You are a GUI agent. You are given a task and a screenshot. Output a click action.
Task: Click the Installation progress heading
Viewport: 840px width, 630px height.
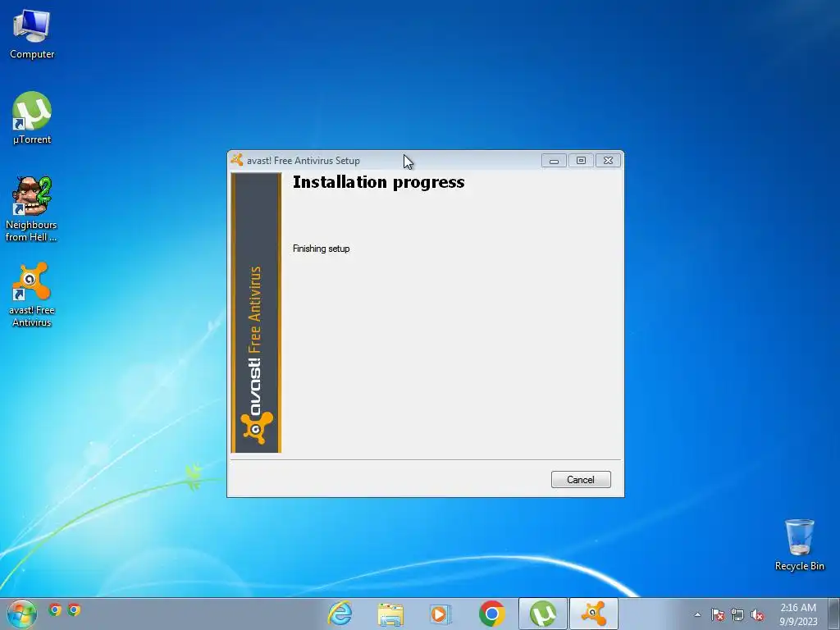click(x=379, y=182)
